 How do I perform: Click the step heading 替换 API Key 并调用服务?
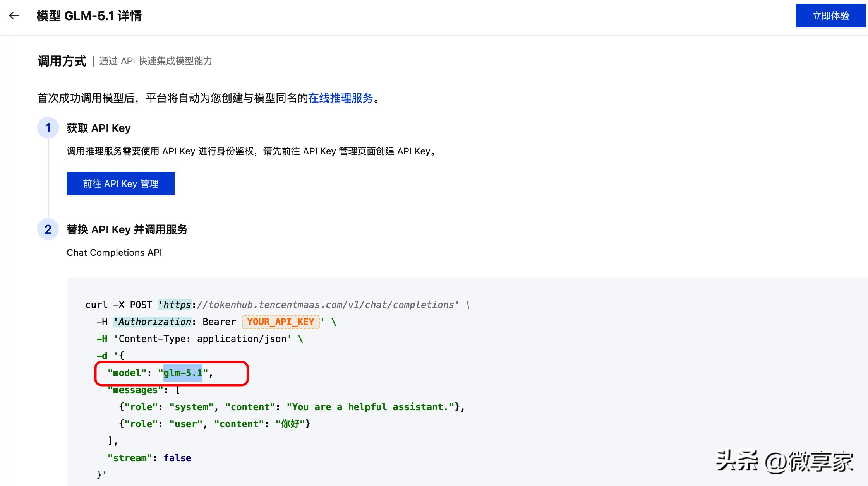point(127,229)
